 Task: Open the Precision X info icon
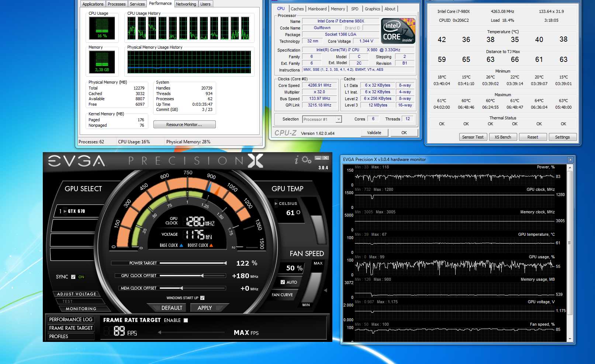tap(297, 160)
